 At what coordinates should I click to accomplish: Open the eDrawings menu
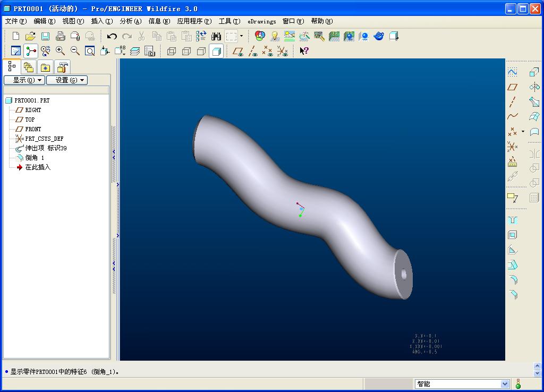click(x=261, y=21)
